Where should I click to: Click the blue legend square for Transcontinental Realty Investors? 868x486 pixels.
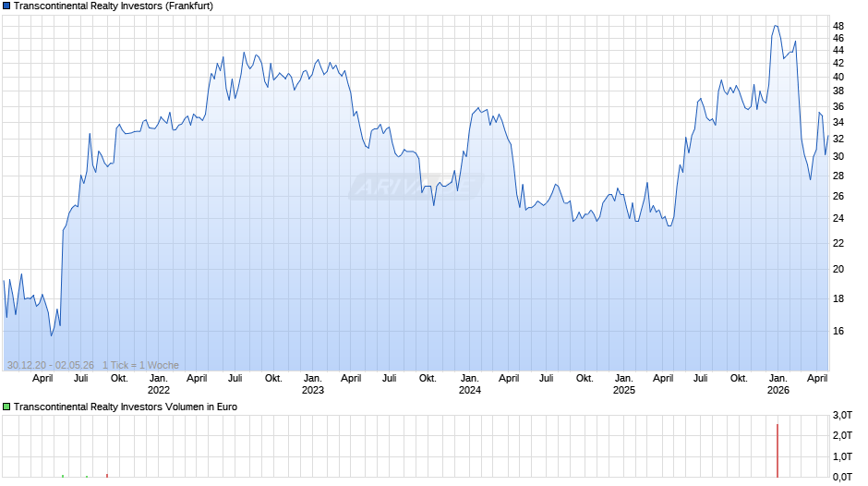(x=6, y=6)
